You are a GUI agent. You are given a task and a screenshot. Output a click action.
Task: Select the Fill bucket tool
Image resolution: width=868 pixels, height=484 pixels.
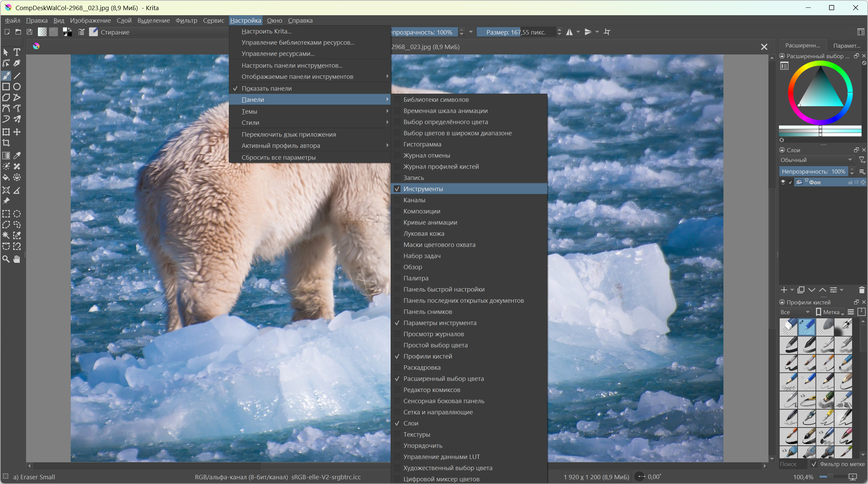(x=6, y=177)
